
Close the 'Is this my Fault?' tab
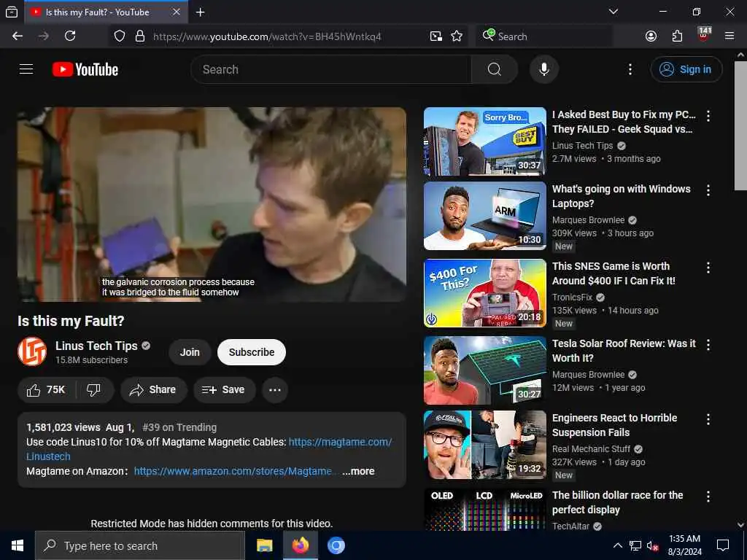[177, 12]
